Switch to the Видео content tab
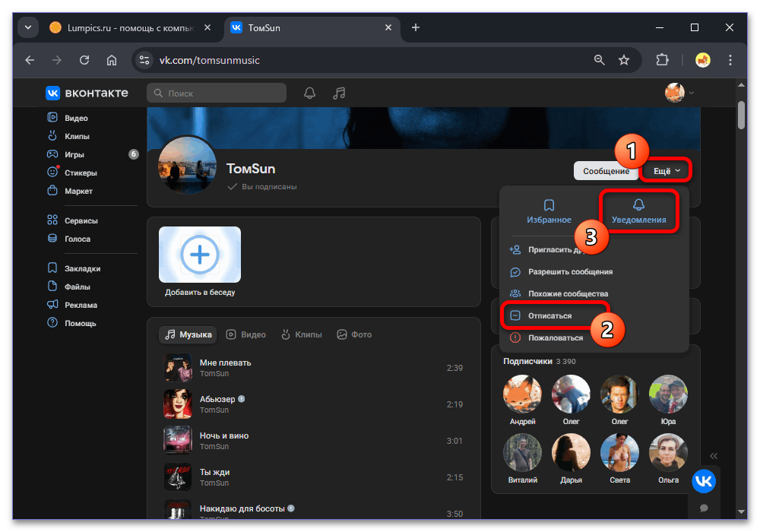 [x=246, y=334]
